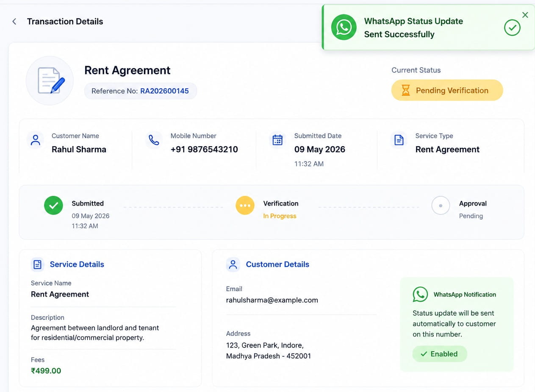The height and width of the screenshot is (392, 535).
Task: Close the WhatsApp status notification
Action: point(525,15)
